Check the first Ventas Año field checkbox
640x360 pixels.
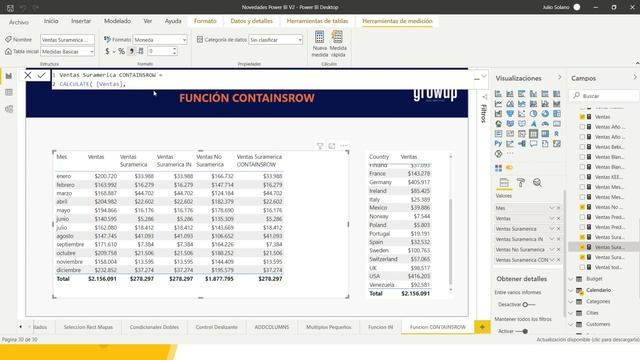point(582,127)
